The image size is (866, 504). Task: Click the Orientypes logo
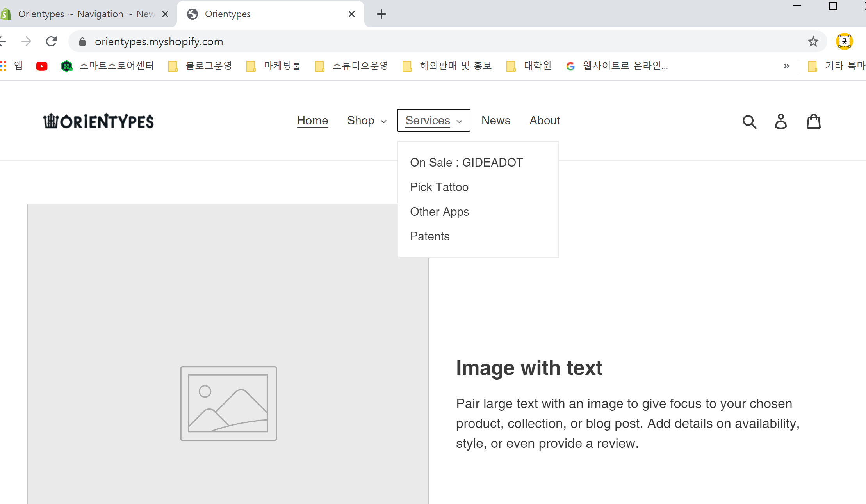98,121
